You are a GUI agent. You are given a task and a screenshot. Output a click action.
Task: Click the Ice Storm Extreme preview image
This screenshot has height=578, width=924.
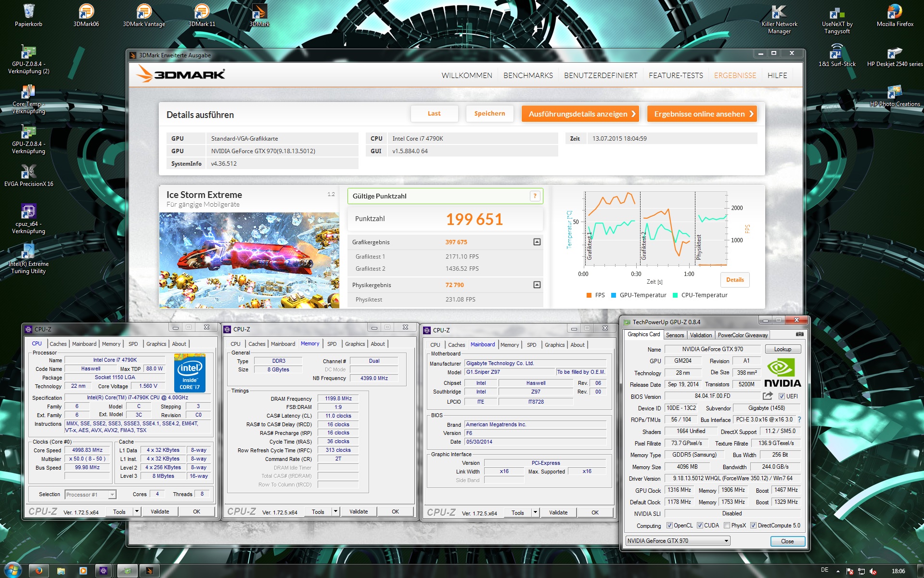coord(249,260)
